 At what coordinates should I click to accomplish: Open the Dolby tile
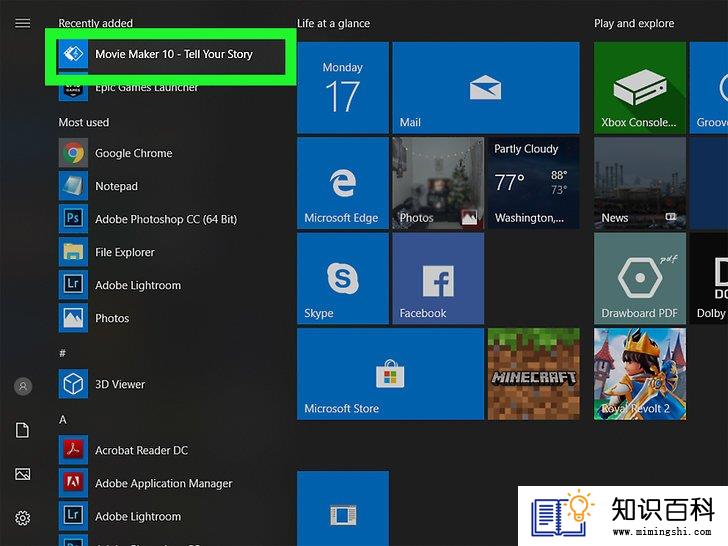(708, 278)
